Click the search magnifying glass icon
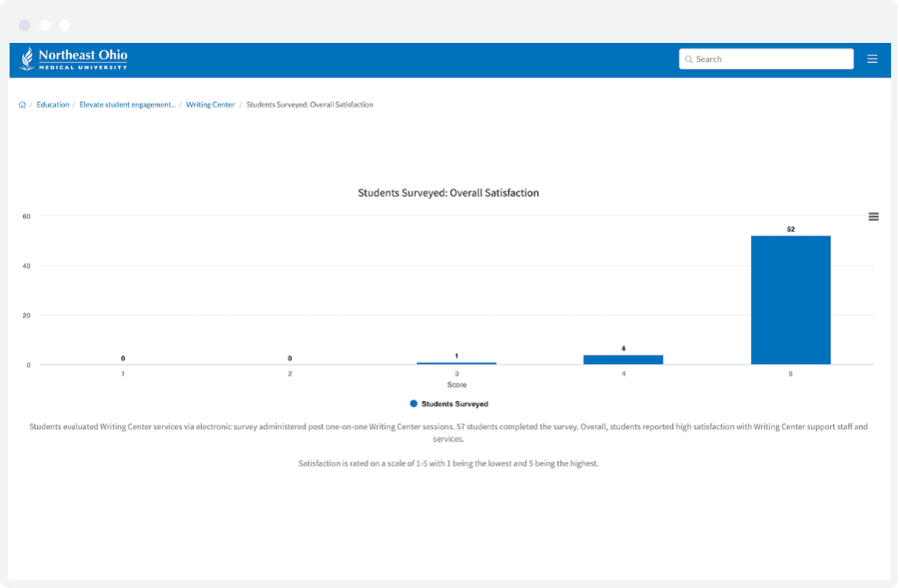 [x=688, y=59]
